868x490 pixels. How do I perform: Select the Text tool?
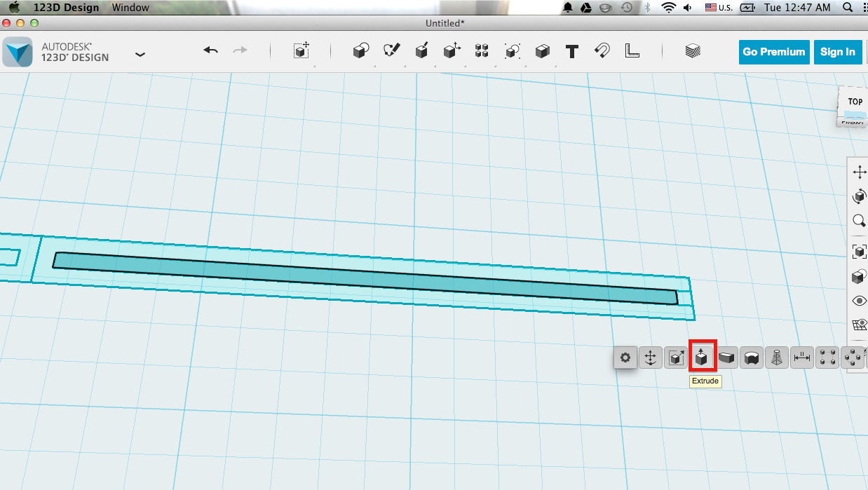pyautogui.click(x=572, y=51)
